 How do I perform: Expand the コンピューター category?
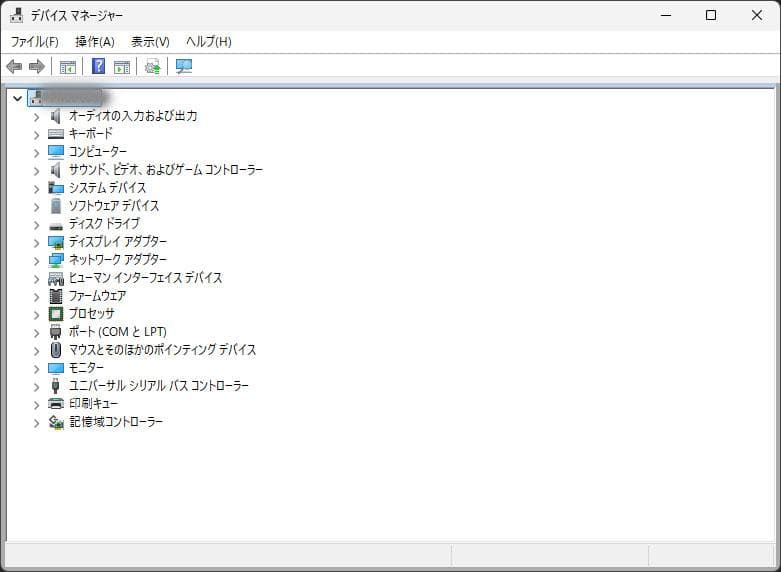36,153
